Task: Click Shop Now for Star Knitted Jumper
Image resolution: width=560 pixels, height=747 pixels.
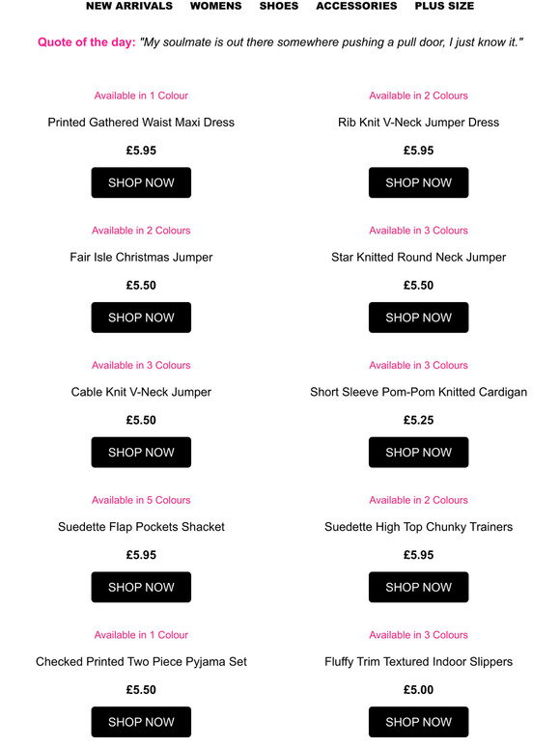Action: (x=418, y=318)
